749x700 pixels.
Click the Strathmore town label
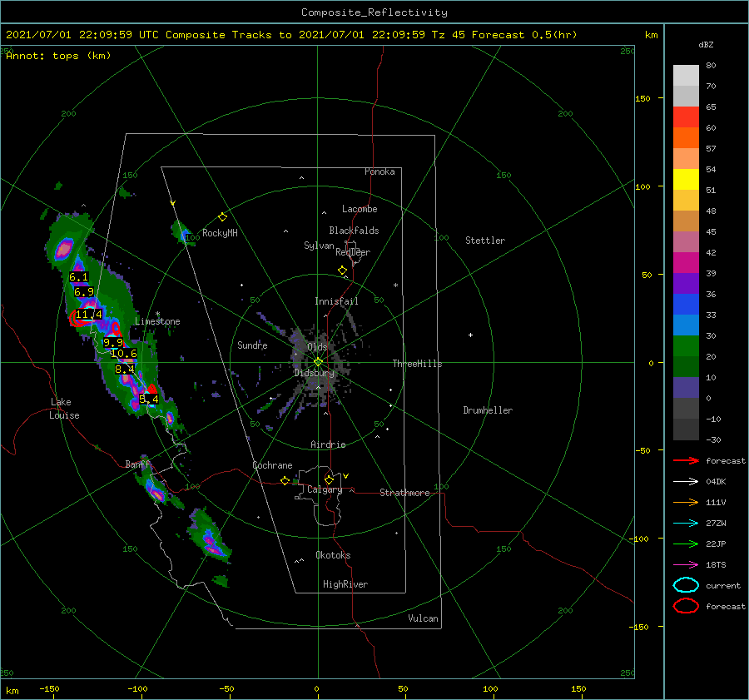pos(404,493)
